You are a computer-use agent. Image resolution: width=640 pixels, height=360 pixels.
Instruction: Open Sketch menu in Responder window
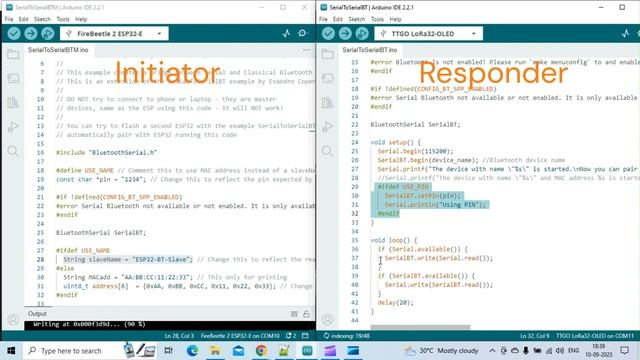[356, 19]
